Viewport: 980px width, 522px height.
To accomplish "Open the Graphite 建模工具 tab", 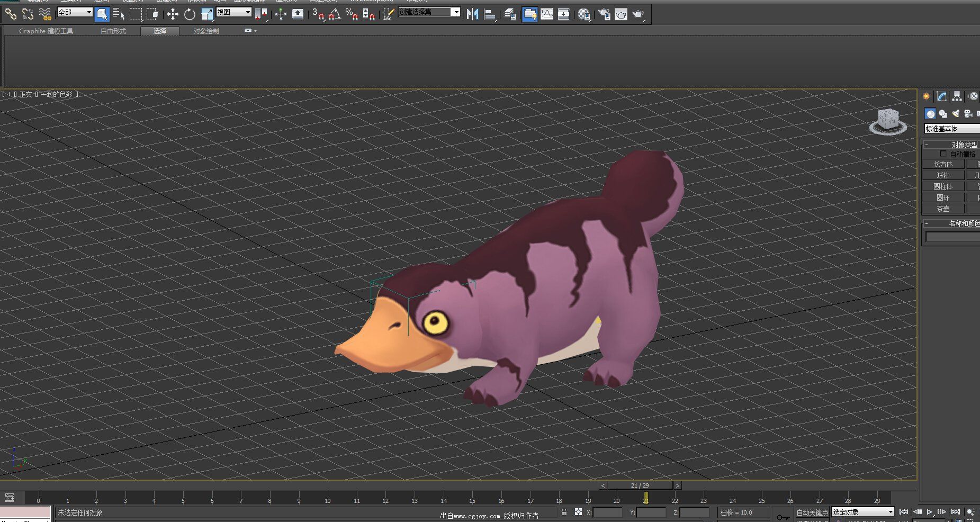I will click(x=46, y=31).
